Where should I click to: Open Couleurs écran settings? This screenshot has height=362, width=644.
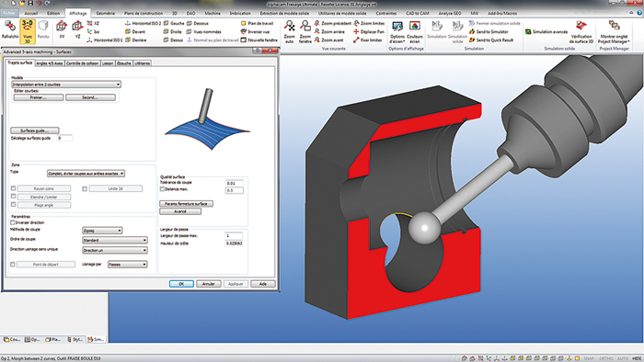point(415,32)
